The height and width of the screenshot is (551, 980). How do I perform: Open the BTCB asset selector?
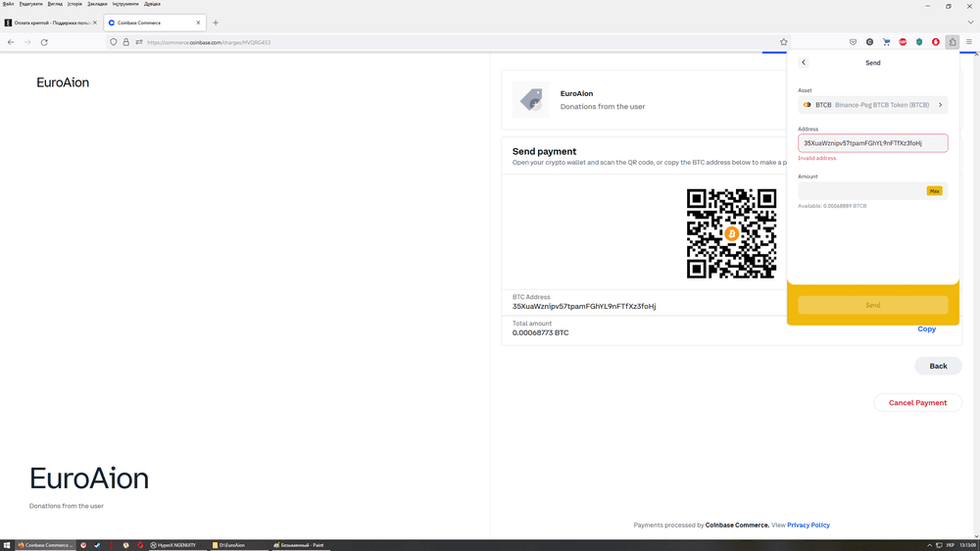tap(872, 105)
